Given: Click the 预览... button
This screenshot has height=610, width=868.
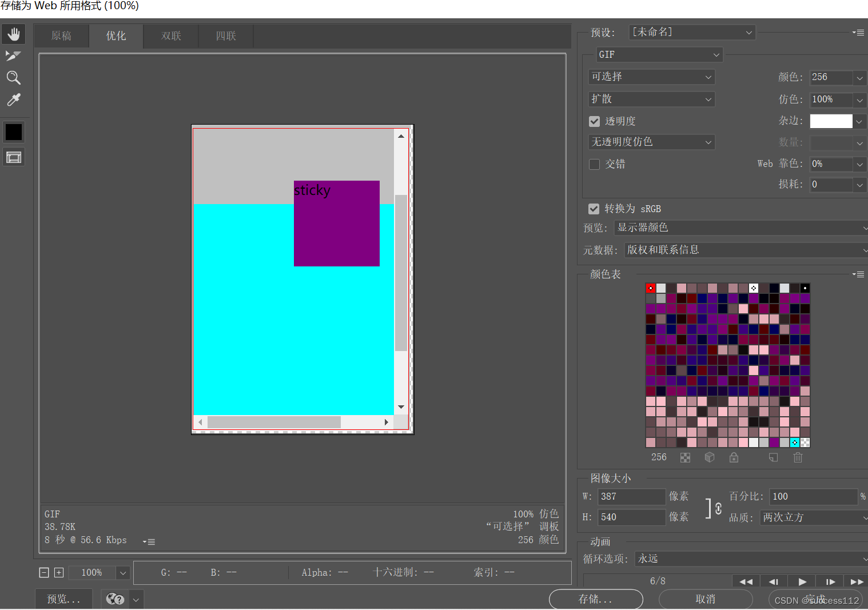Looking at the screenshot, I should [64, 599].
